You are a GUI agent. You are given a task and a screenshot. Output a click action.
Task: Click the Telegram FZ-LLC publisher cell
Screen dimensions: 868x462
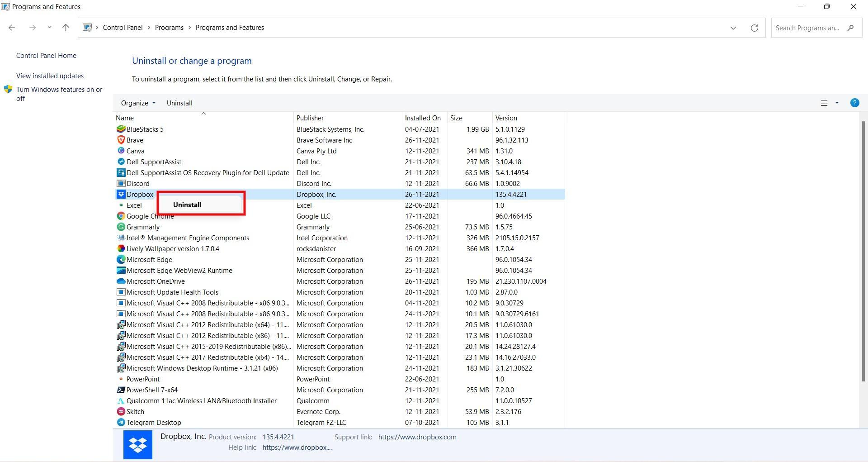coord(321,423)
